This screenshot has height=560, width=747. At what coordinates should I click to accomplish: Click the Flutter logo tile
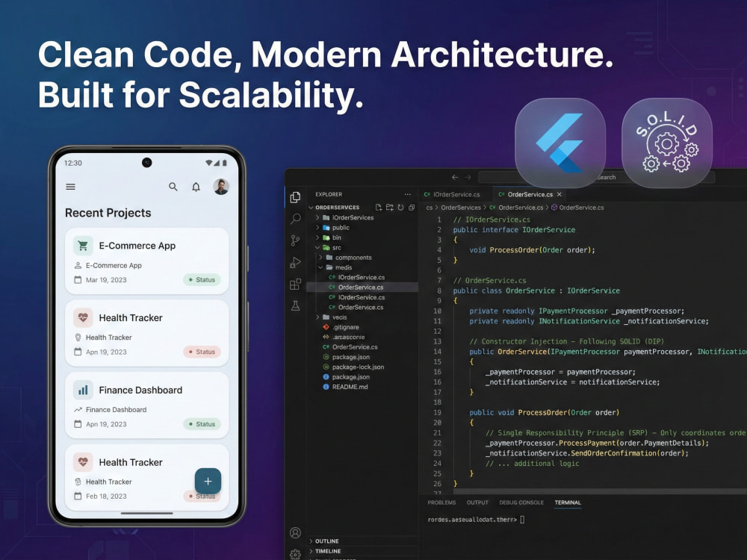pyautogui.click(x=560, y=143)
